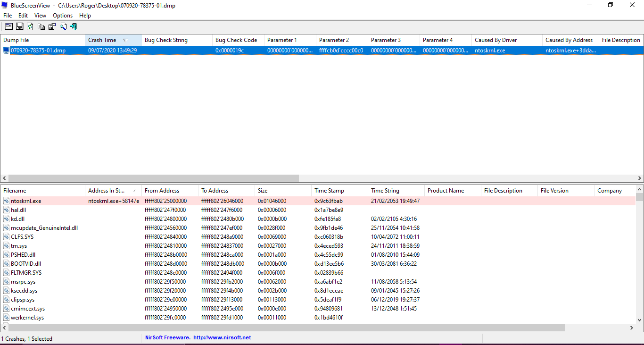Click the file icon beside PSHED.dll

point(6,255)
